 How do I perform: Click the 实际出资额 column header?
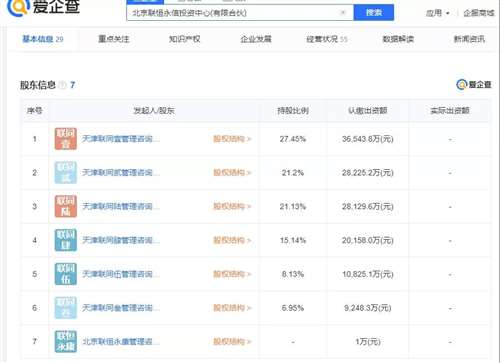click(450, 110)
